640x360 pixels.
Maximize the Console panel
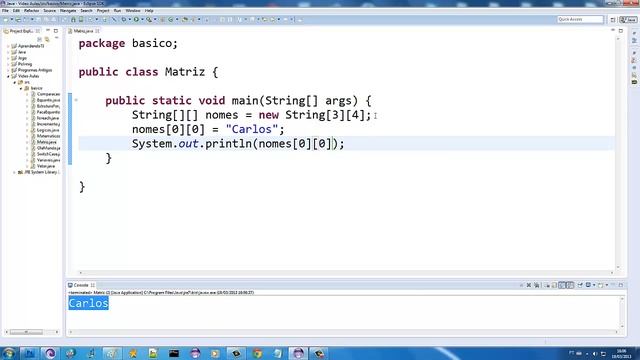pyautogui.click(x=621, y=285)
